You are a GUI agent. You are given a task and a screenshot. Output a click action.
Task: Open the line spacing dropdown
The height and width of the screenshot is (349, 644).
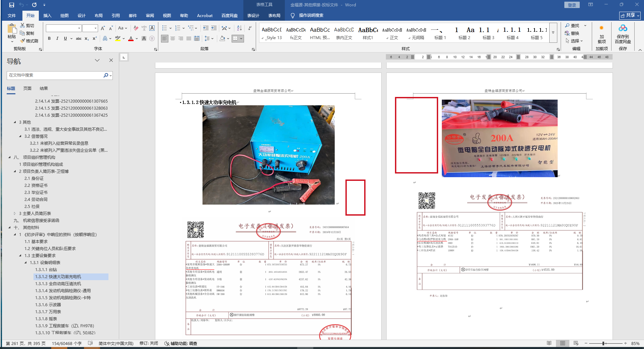(209, 38)
